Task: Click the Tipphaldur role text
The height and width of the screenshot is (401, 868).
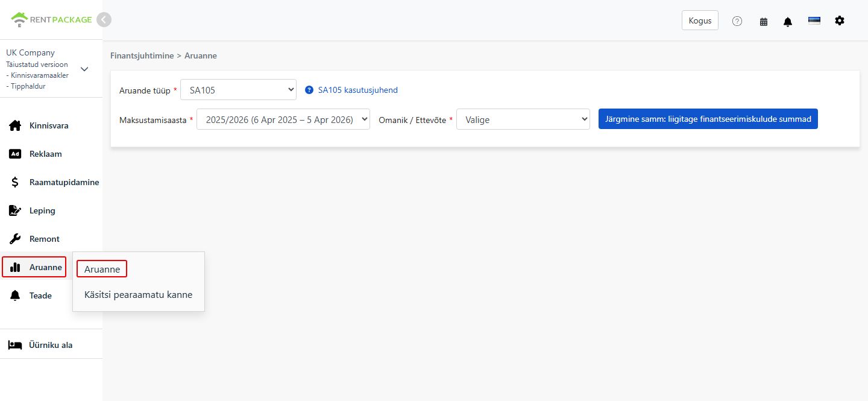Action: (28, 86)
